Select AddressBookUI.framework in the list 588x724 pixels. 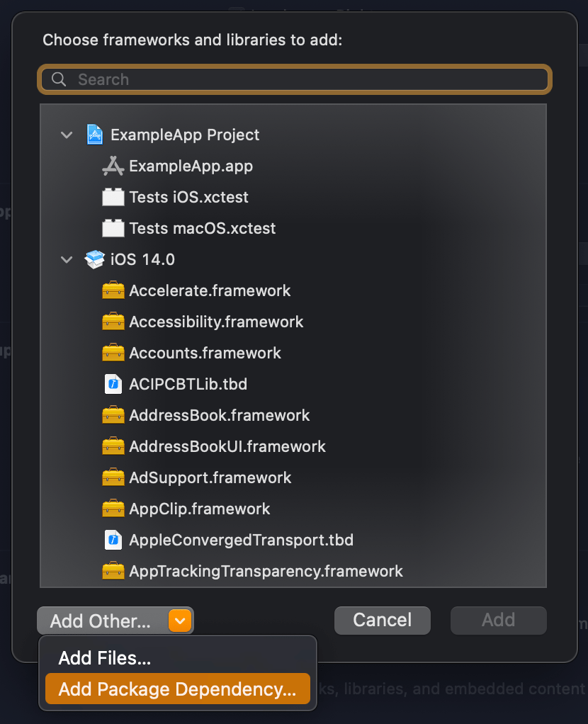point(227,447)
